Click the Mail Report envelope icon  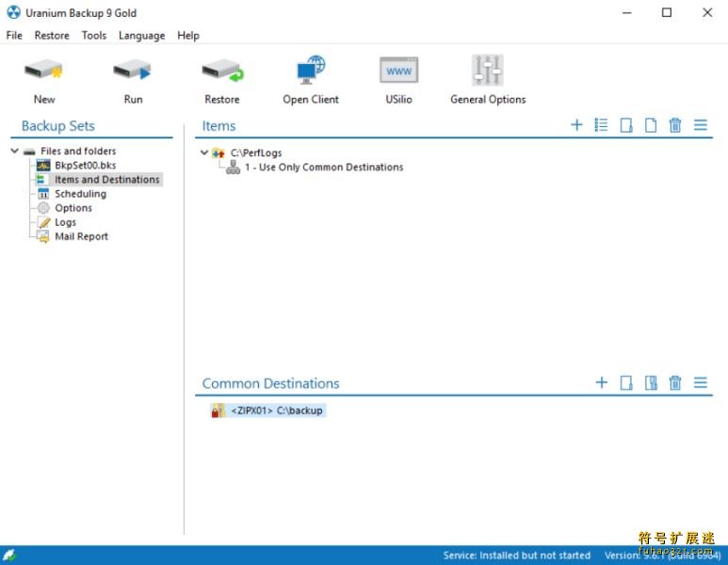(x=43, y=236)
